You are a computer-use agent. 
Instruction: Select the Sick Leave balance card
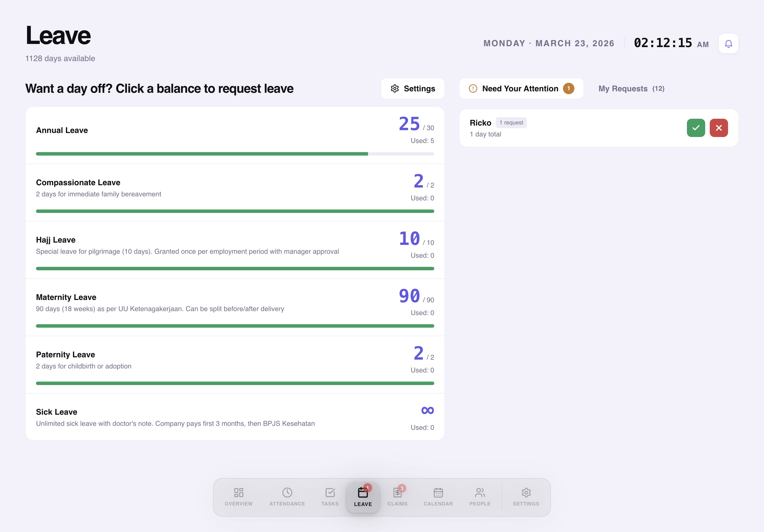pos(235,417)
